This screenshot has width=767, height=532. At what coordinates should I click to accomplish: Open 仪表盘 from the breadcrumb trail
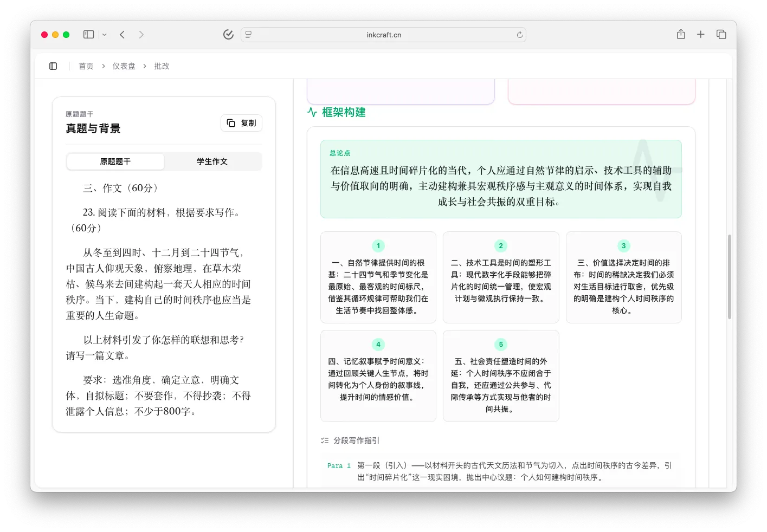coord(124,66)
